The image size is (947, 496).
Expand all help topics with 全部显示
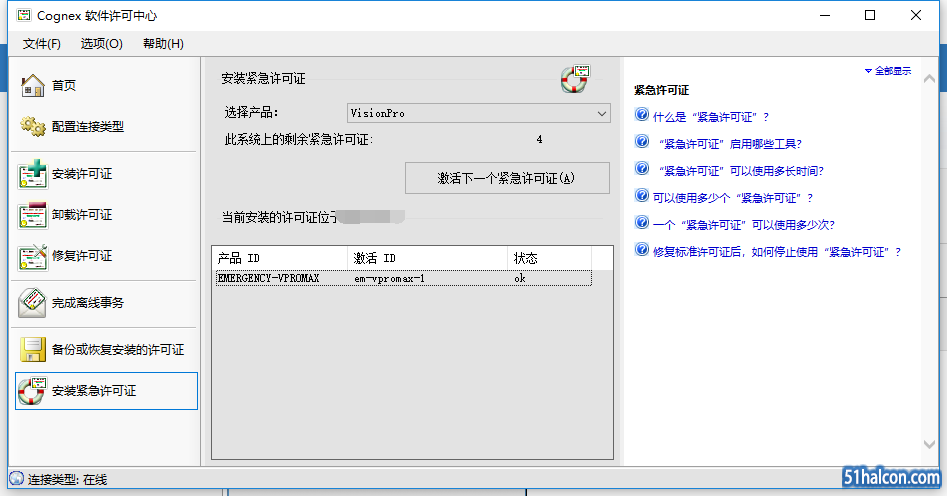coord(888,71)
